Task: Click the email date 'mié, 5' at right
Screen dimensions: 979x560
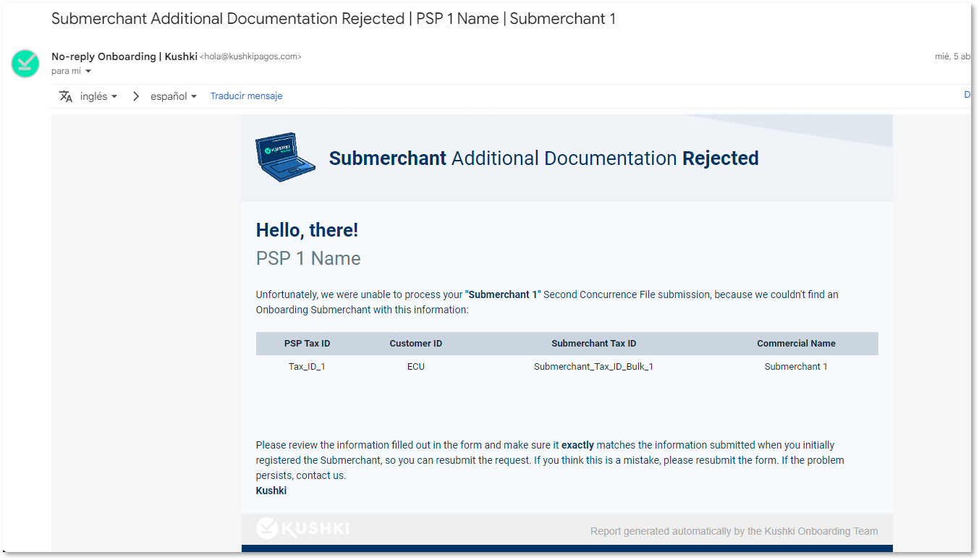Action: [x=952, y=56]
